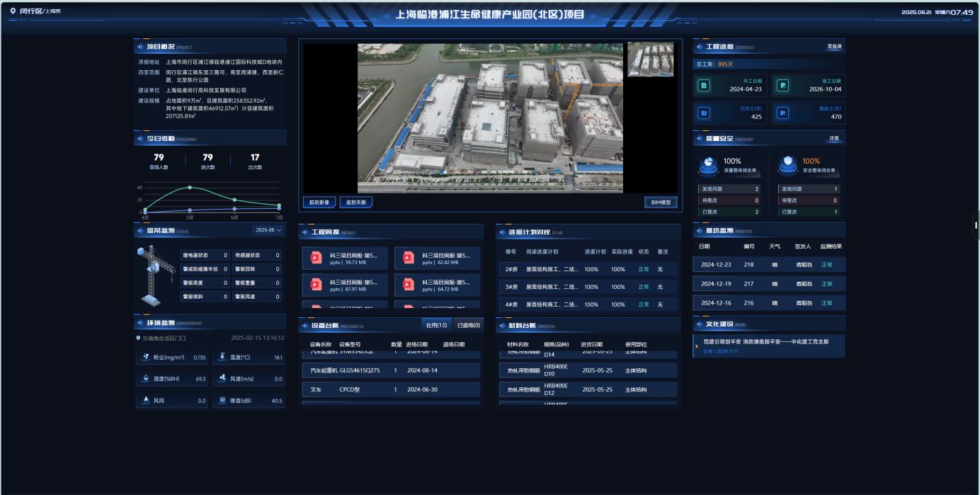Click the 监控天眼 surveillance button

pyautogui.click(x=355, y=202)
